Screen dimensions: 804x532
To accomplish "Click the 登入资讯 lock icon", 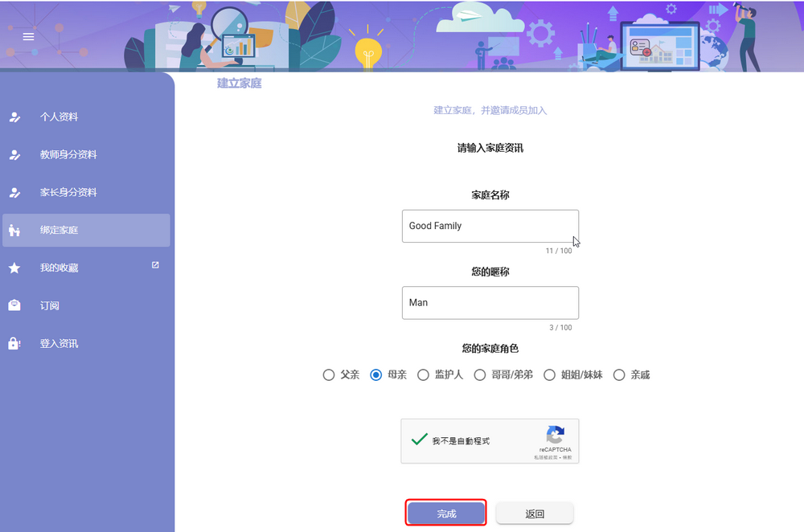I will coord(14,344).
